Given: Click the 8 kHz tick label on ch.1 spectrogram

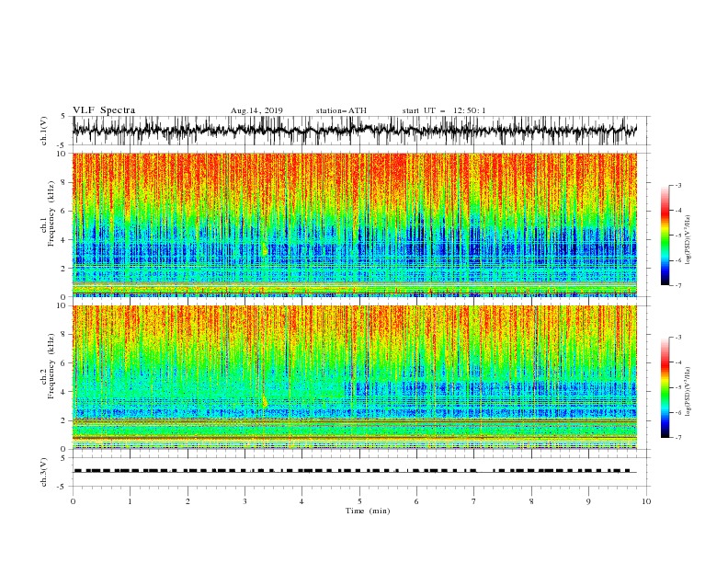Looking at the screenshot, I should 64,182.
